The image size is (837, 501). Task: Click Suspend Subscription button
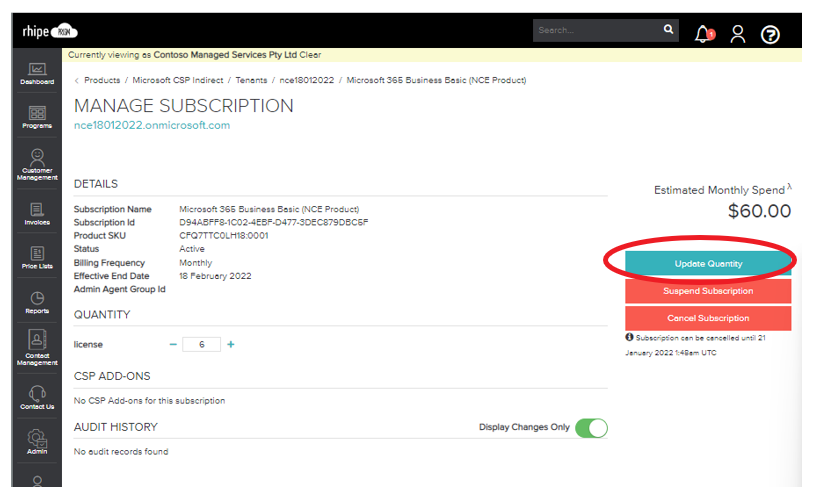coord(708,291)
